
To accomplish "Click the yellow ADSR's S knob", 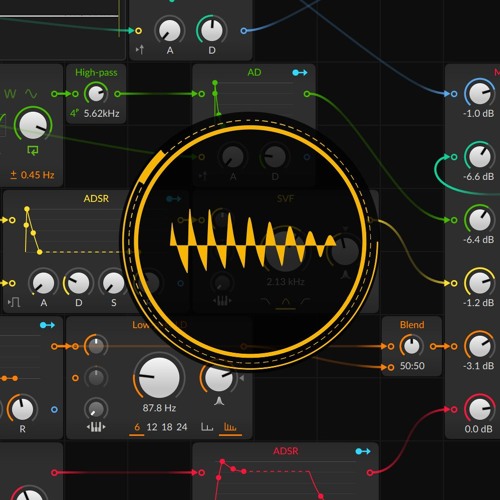I will click(x=113, y=283).
